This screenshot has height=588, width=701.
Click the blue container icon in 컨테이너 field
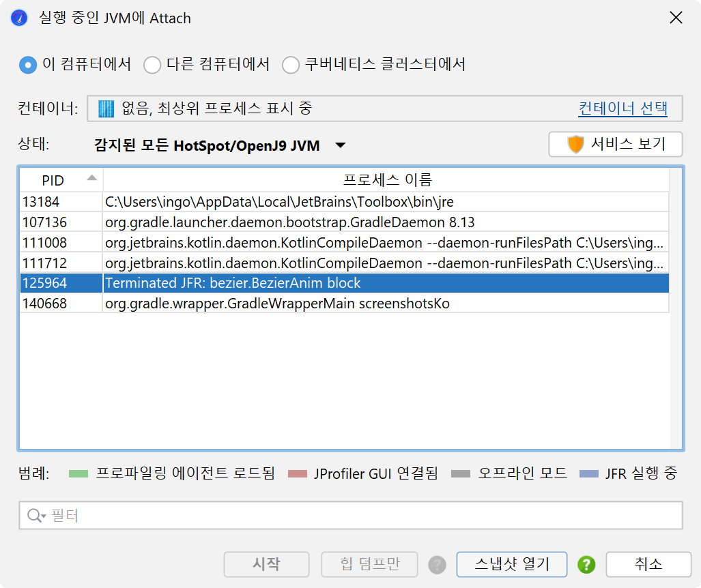[x=106, y=108]
